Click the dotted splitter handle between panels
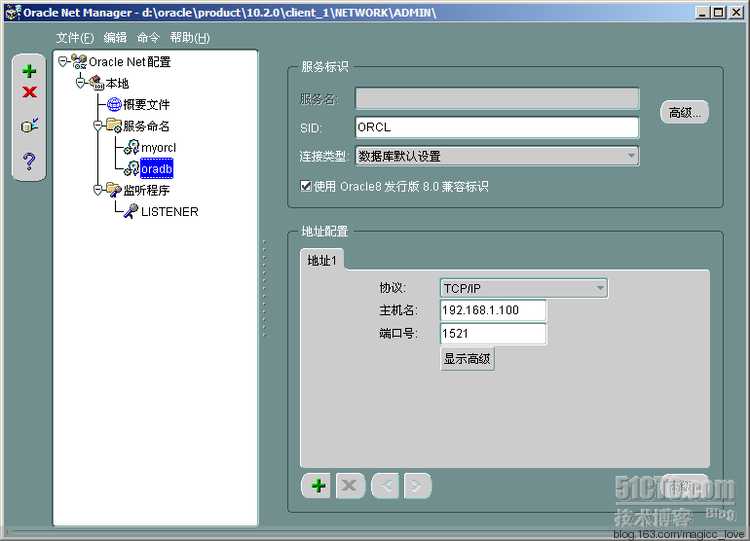The height and width of the screenshot is (541, 750). (265, 288)
